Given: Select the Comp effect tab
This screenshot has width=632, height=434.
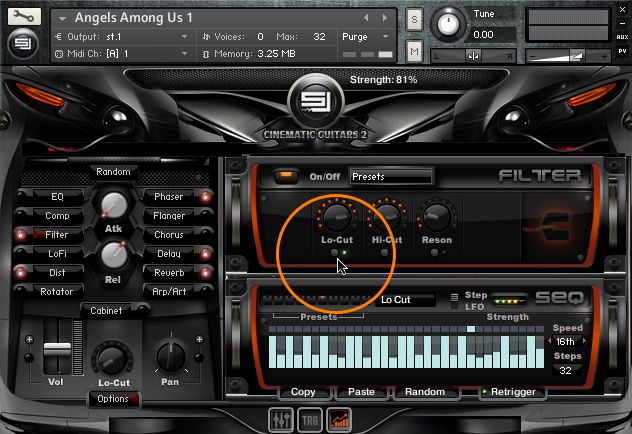Looking at the screenshot, I should pyautogui.click(x=57, y=216).
